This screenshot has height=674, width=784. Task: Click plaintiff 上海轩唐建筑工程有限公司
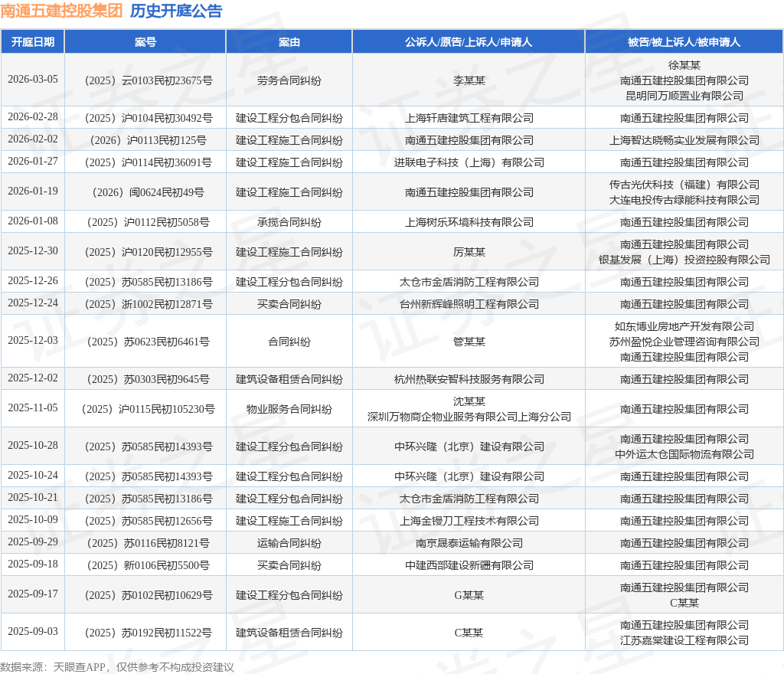click(x=469, y=118)
